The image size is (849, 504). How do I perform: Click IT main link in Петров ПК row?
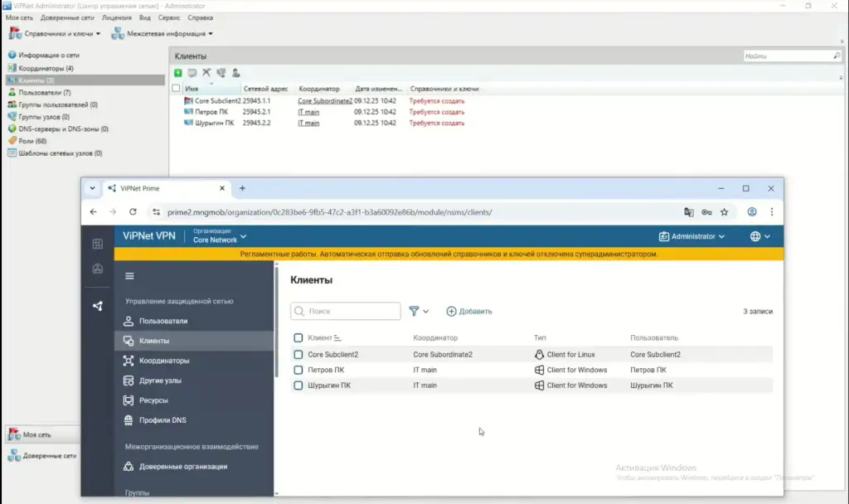pos(308,112)
